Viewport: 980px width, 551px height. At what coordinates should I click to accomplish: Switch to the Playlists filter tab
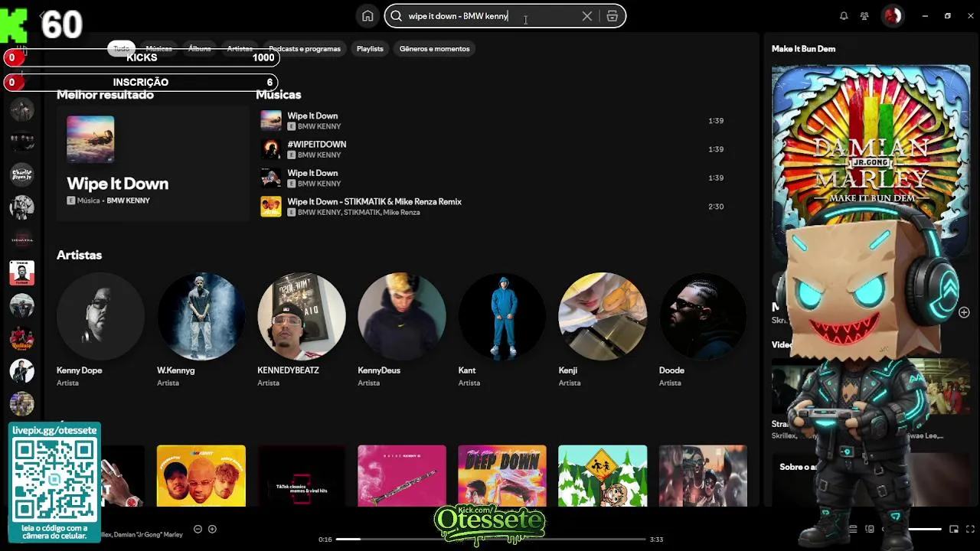(x=370, y=48)
